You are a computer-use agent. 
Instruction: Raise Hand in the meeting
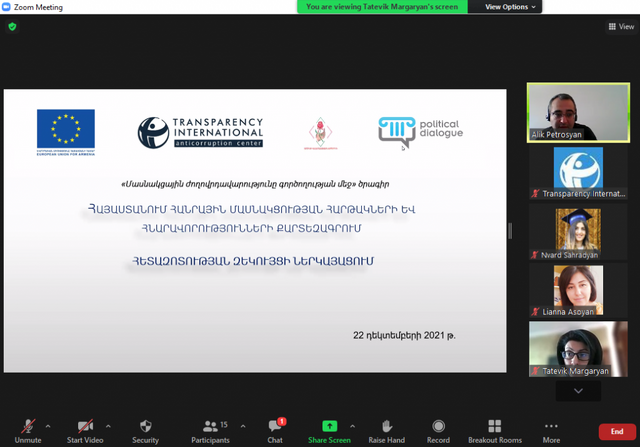point(387,430)
